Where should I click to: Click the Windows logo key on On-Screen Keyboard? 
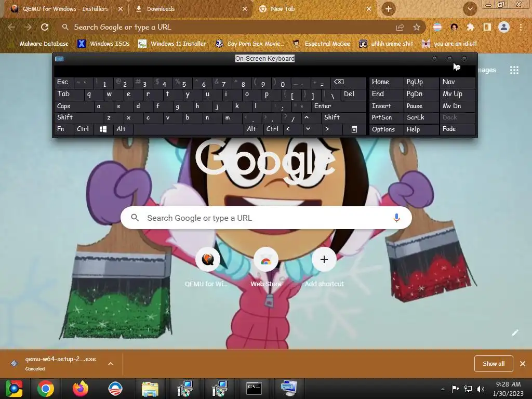pyautogui.click(x=103, y=129)
